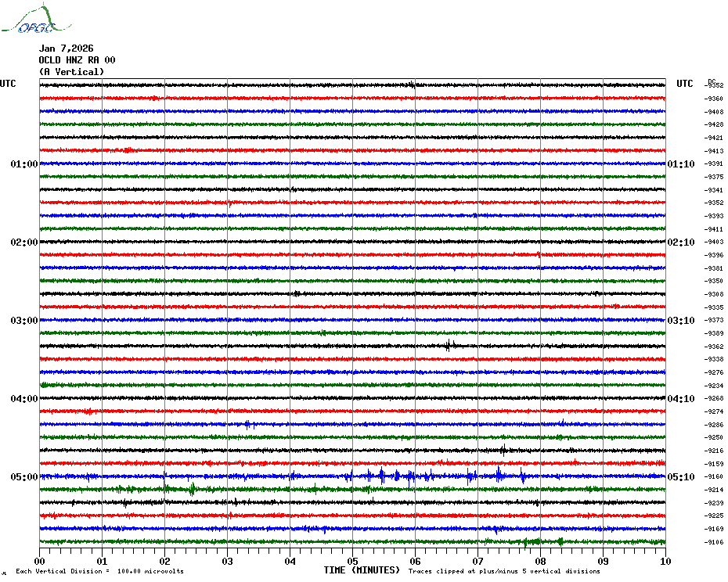This screenshot has height=582, width=728.
Task: Click the DC value -9362
Action: coord(714,347)
